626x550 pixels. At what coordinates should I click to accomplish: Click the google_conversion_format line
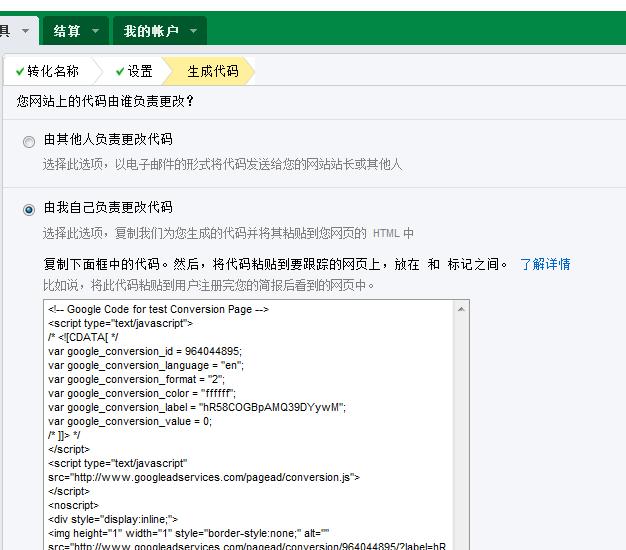pos(136,379)
